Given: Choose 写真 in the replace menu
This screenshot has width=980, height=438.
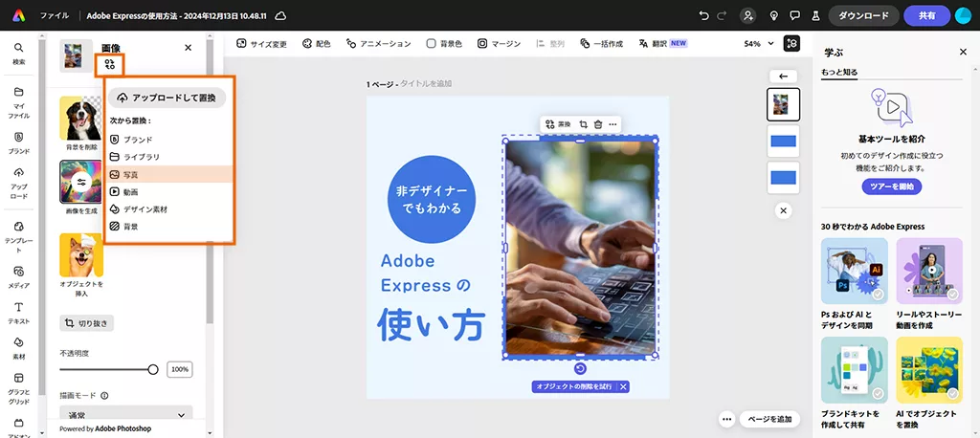Looking at the screenshot, I should pyautogui.click(x=168, y=174).
